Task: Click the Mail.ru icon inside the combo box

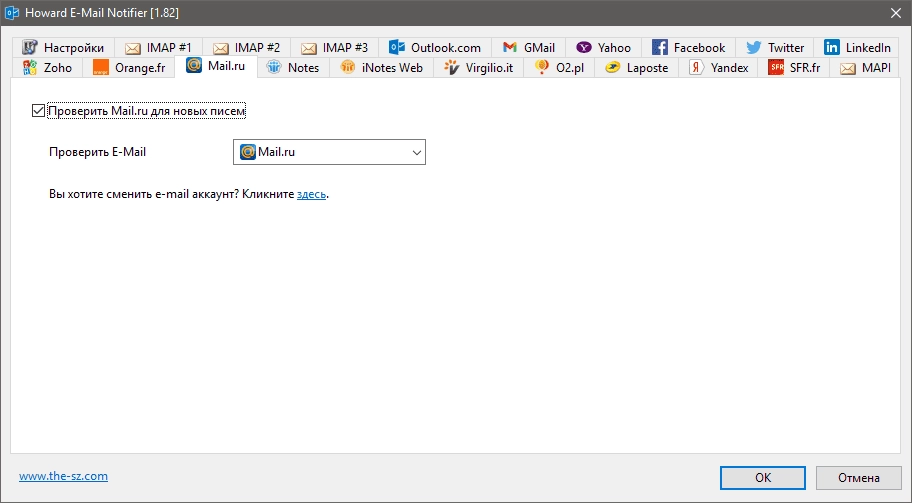Action: point(248,152)
